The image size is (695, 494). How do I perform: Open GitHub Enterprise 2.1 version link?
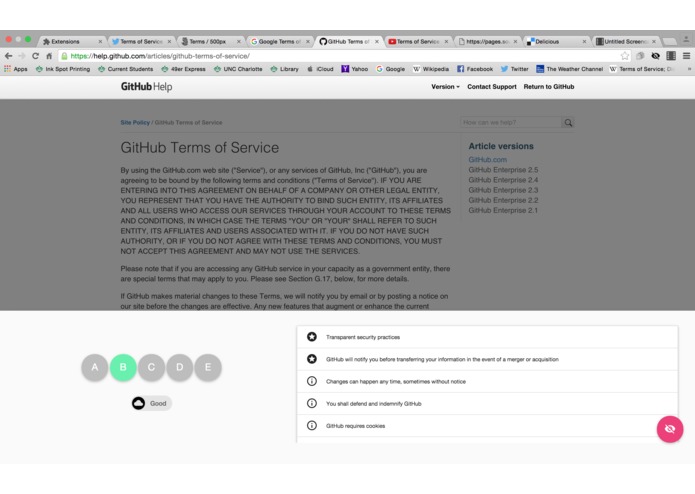(503, 210)
